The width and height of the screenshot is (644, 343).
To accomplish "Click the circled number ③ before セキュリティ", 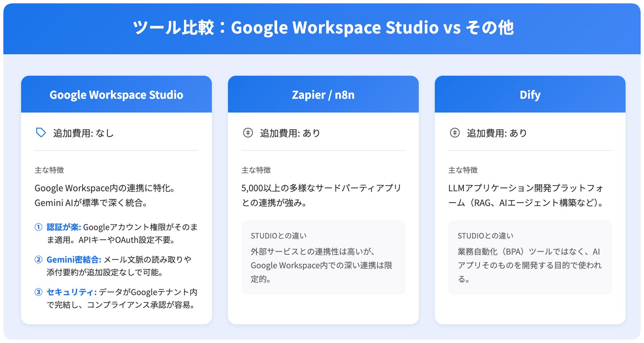I will point(38,292).
